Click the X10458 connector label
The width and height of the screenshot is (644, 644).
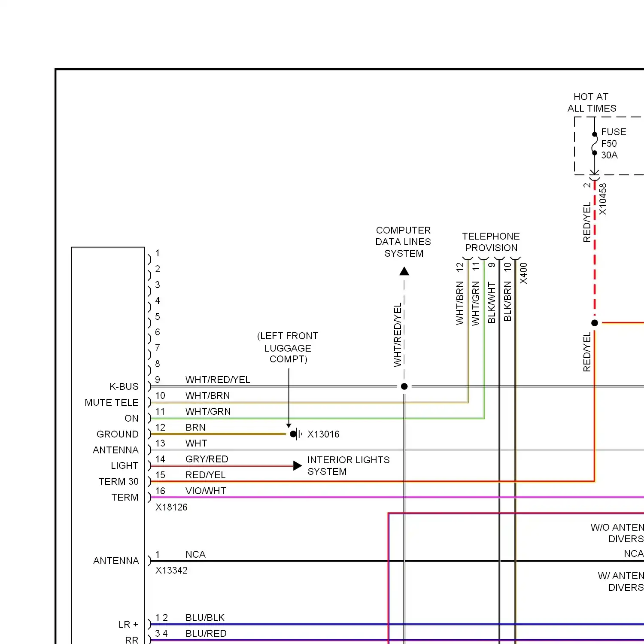tap(603, 199)
